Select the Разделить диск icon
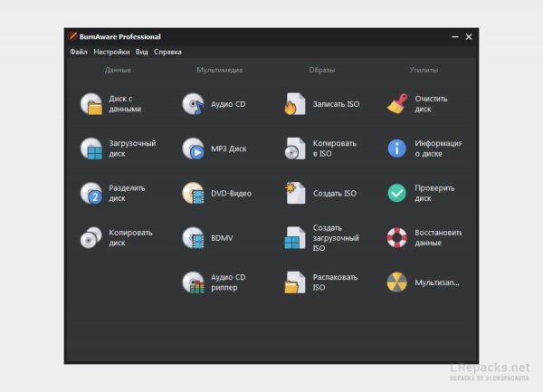The image size is (543, 392). coord(91,193)
